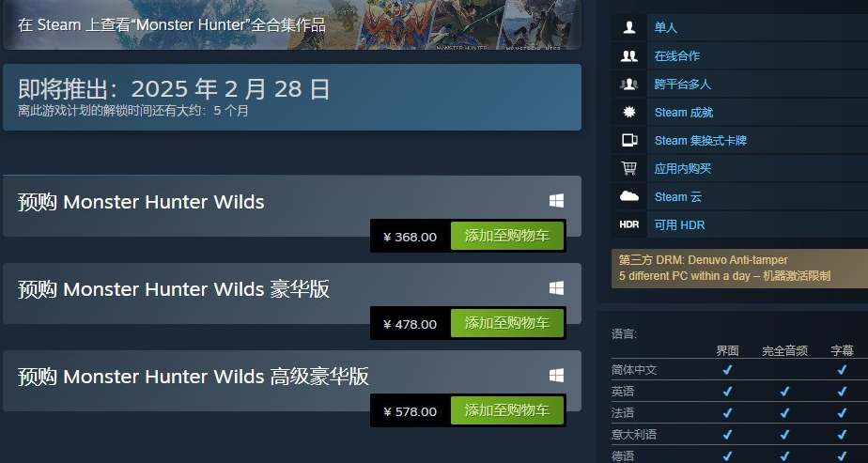Click the HDR badge icon
The width and height of the screenshot is (868, 463).
pos(628,224)
